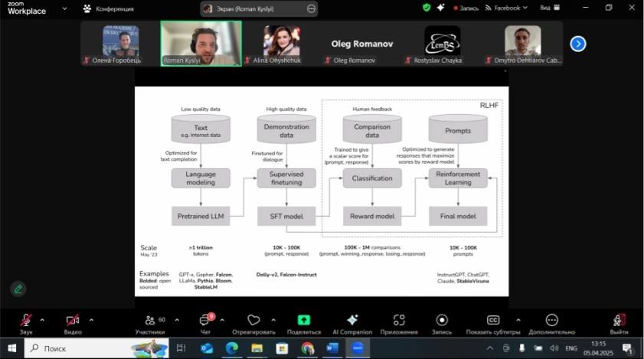Click the green encryption shield icon
Screen dimensions: 644x359
(427, 8)
